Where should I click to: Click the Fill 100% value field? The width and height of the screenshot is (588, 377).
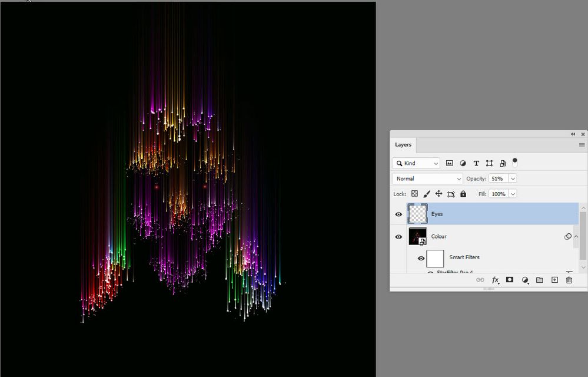point(499,194)
